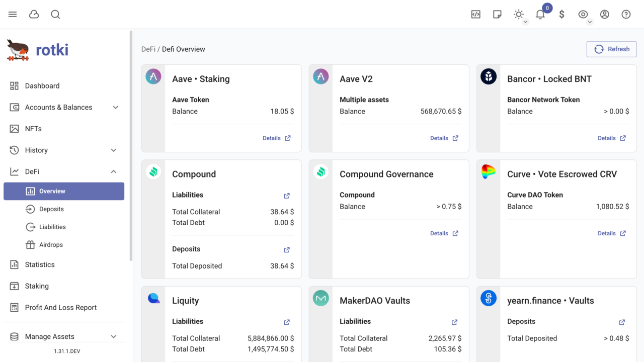The image size is (644, 362).
Task: Open the pinned code panel icon
Action: (x=476, y=15)
